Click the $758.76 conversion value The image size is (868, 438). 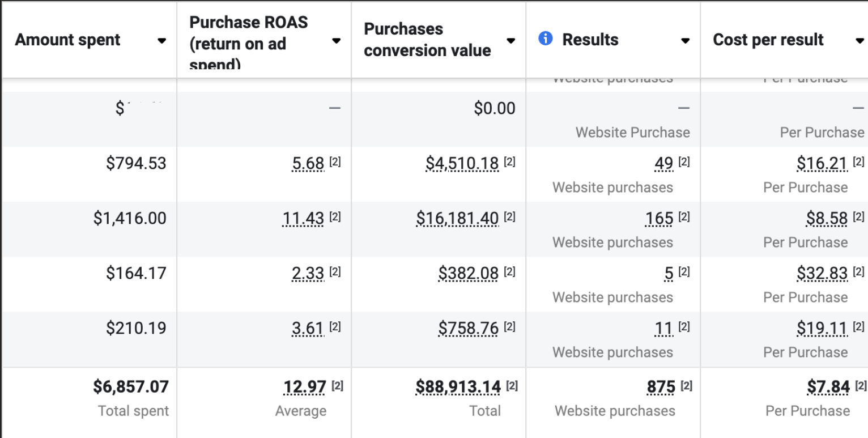tap(468, 329)
